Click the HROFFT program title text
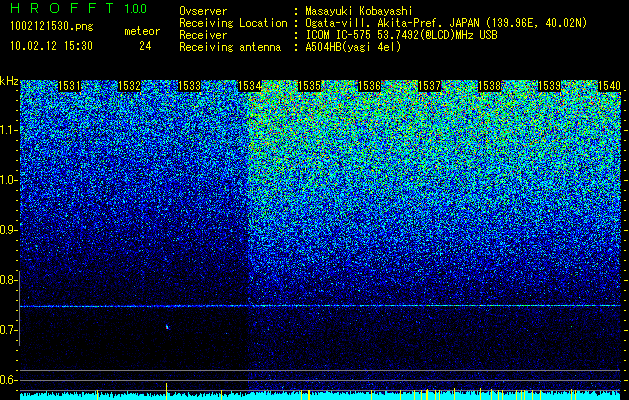The image size is (629, 400). click(62, 8)
